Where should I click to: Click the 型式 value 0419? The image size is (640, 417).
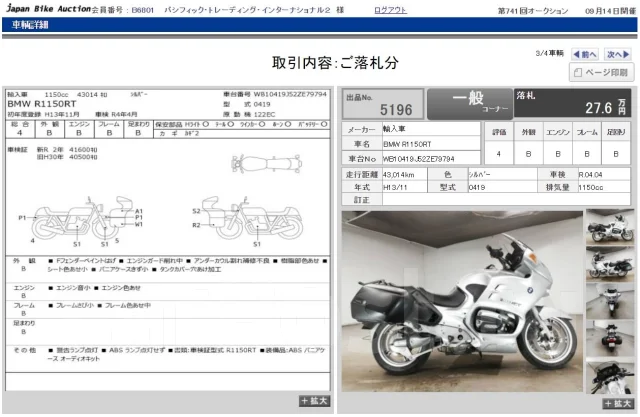tap(502, 187)
